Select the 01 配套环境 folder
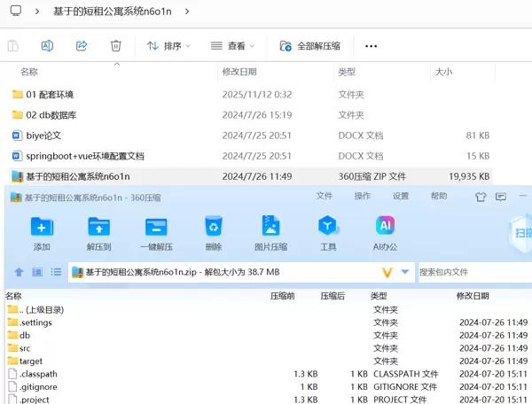This screenshot has width=532, height=404. [x=50, y=94]
